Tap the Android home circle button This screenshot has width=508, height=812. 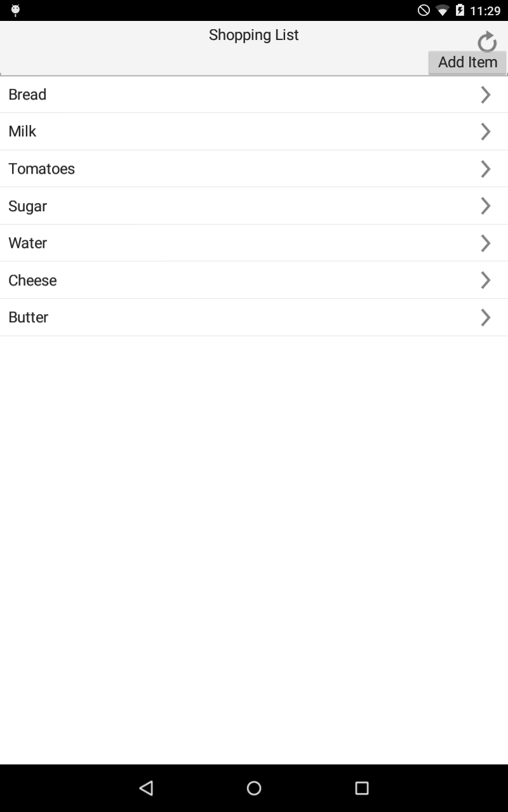coord(254,788)
